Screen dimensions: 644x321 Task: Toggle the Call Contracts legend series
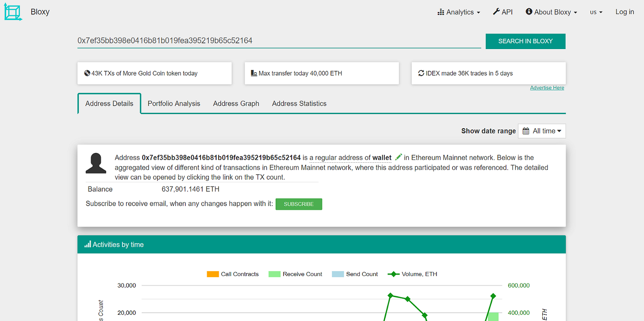[233, 274]
